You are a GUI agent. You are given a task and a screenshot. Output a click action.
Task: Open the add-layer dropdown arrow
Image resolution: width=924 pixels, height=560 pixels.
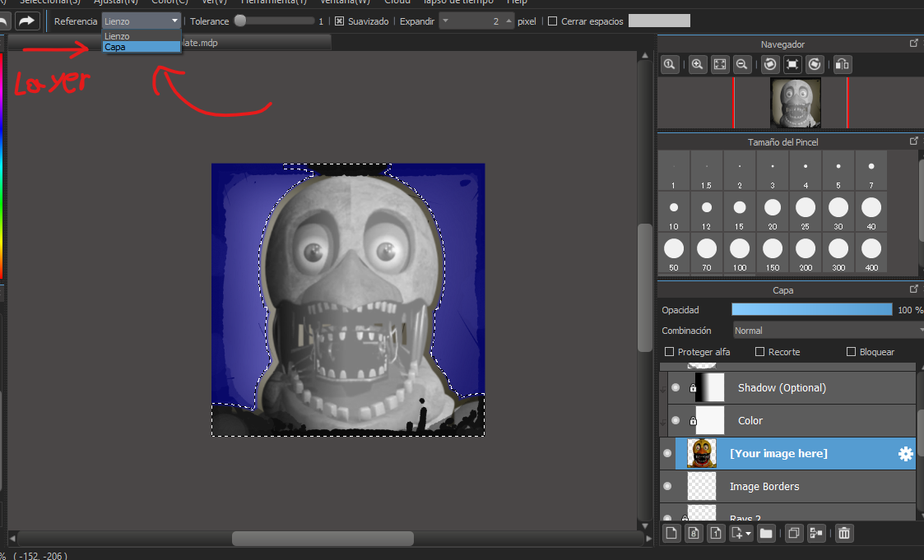(x=747, y=534)
